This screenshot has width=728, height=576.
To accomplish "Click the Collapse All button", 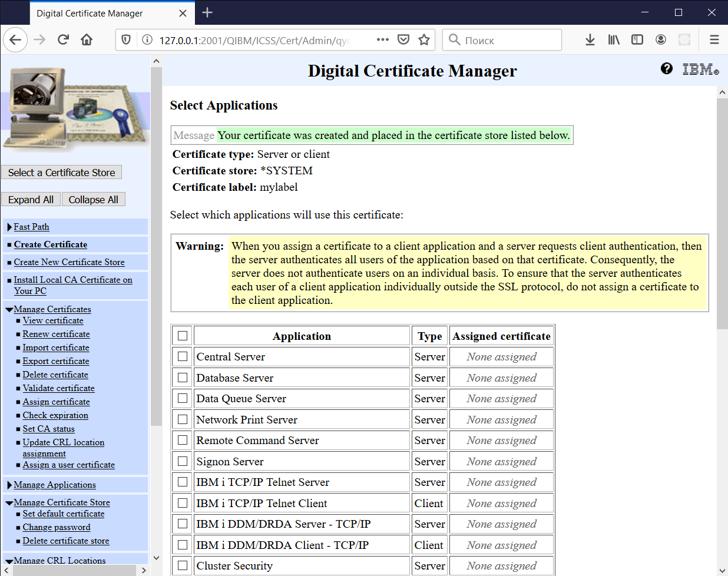I will (x=93, y=200).
